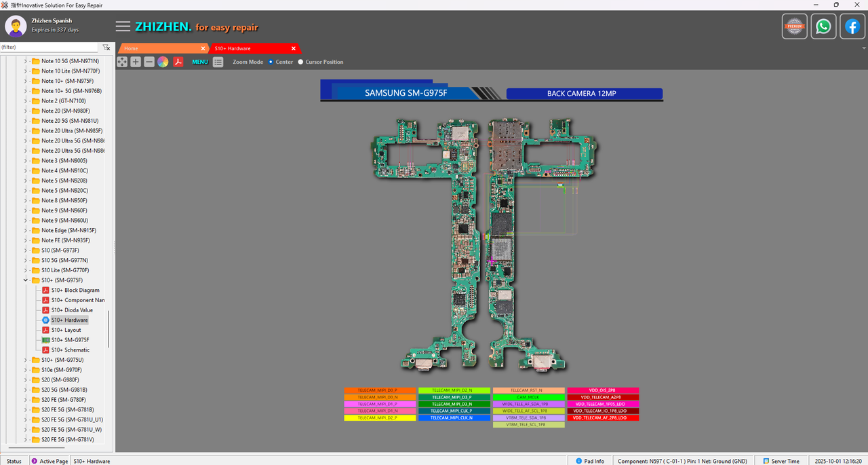The width and height of the screenshot is (868, 465).
Task: Select the Center zoom mode radio
Action: (x=271, y=62)
